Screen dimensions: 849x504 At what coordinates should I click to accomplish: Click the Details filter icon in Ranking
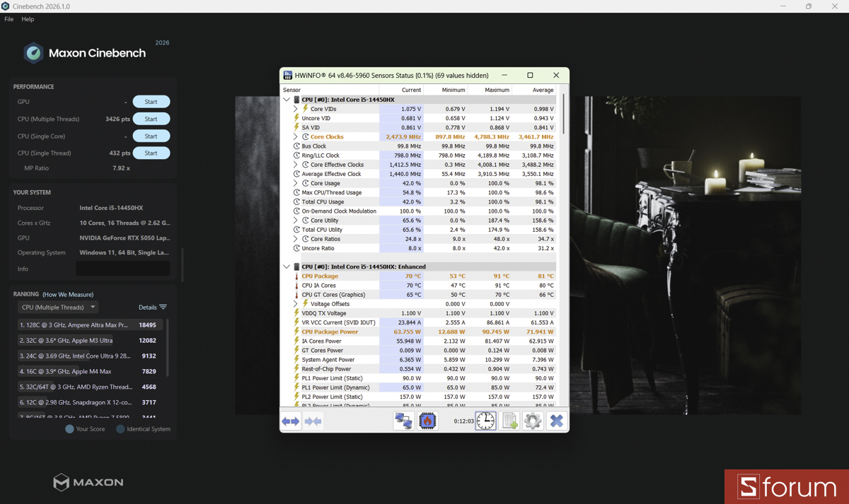click(x=163, y=307)
